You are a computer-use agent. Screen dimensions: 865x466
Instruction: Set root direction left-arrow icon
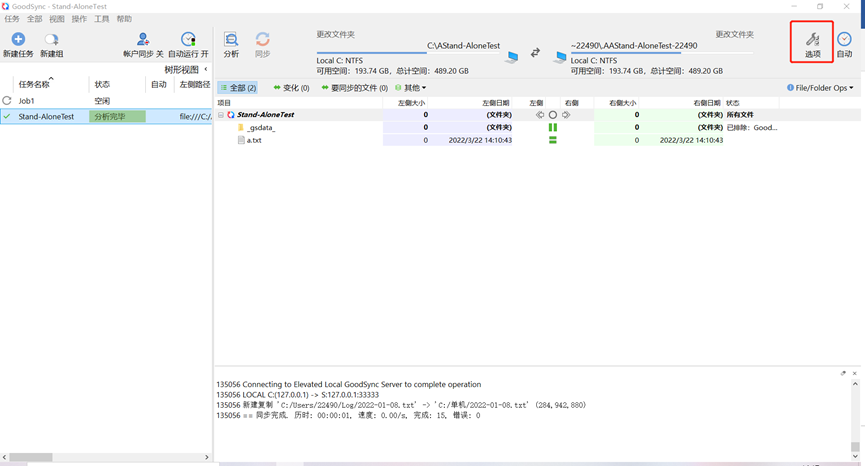click(540, 115)
